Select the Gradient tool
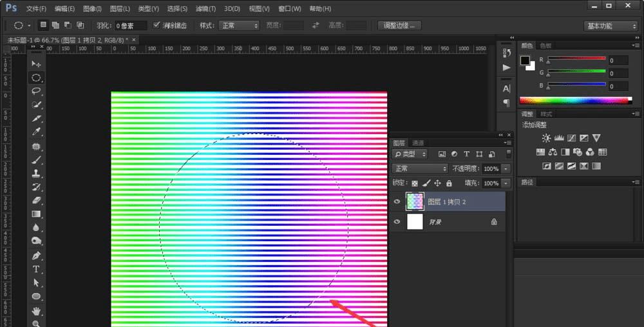Screen dimensions: 644x327 [36, 214]
